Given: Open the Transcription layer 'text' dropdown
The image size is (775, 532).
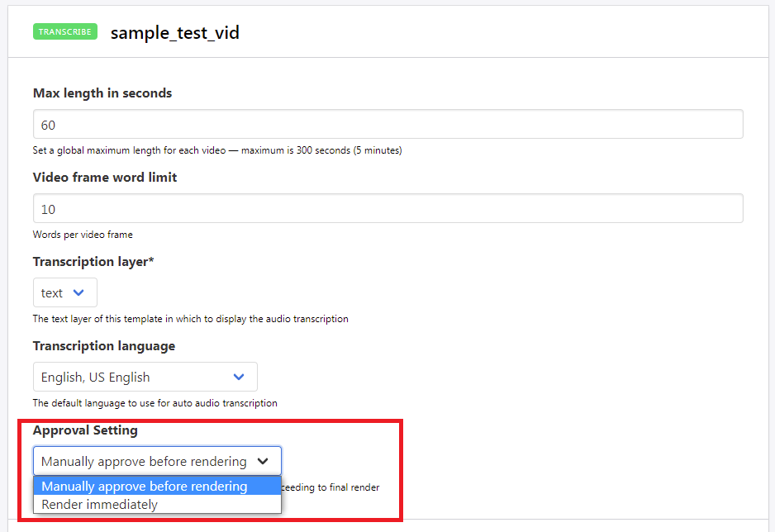Looking at the screenshot, I should coord(64,292).
